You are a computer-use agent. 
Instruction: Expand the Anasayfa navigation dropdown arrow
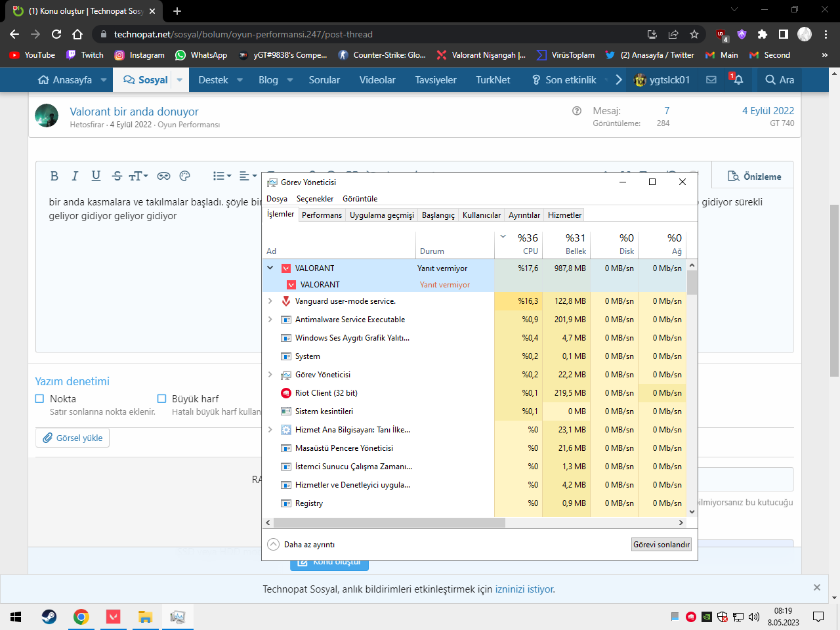[x=104, y=80]
